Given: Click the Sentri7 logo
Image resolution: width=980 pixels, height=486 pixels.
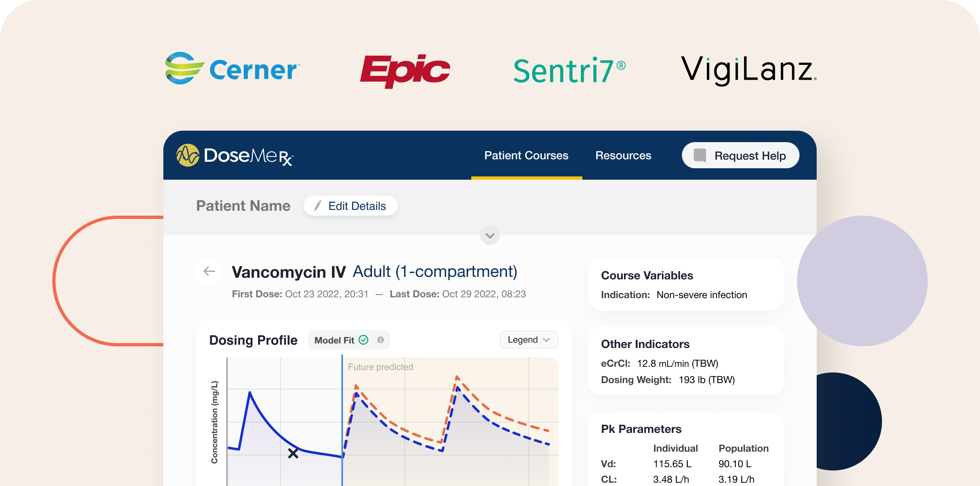Looking at the screenshot, I should coord(569,70).
